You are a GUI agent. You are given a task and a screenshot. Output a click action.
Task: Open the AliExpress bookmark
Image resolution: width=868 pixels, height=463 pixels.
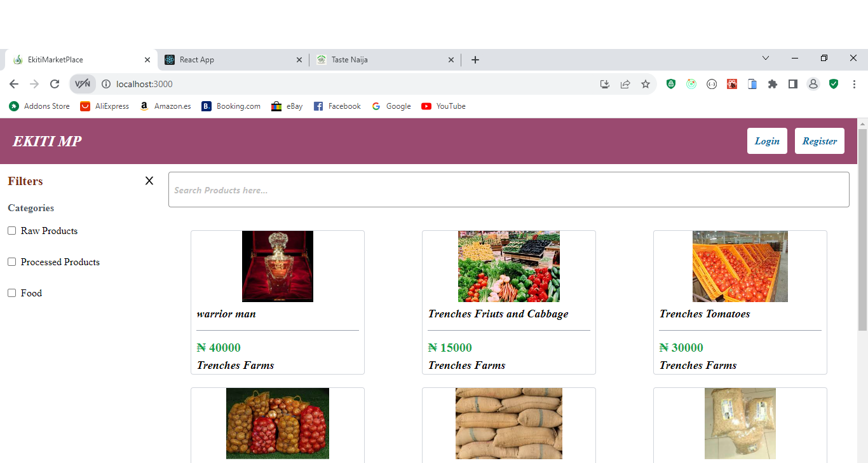click(x=105, y=106)
